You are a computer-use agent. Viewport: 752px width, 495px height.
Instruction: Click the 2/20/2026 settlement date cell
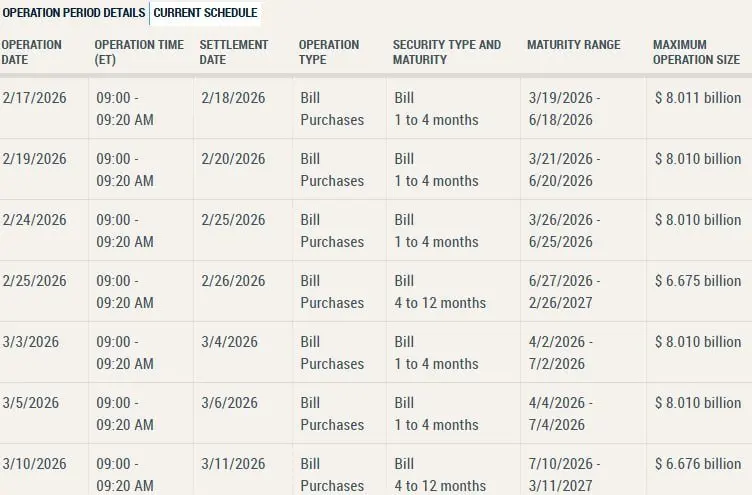(233, 159)
